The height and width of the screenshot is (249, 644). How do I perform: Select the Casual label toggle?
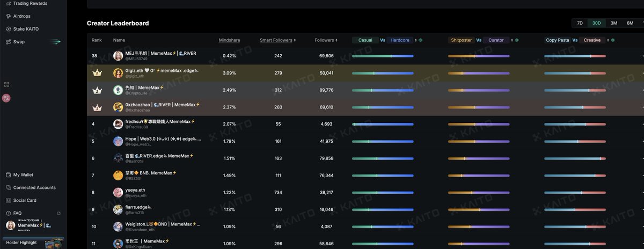click(x=365, y=40)
